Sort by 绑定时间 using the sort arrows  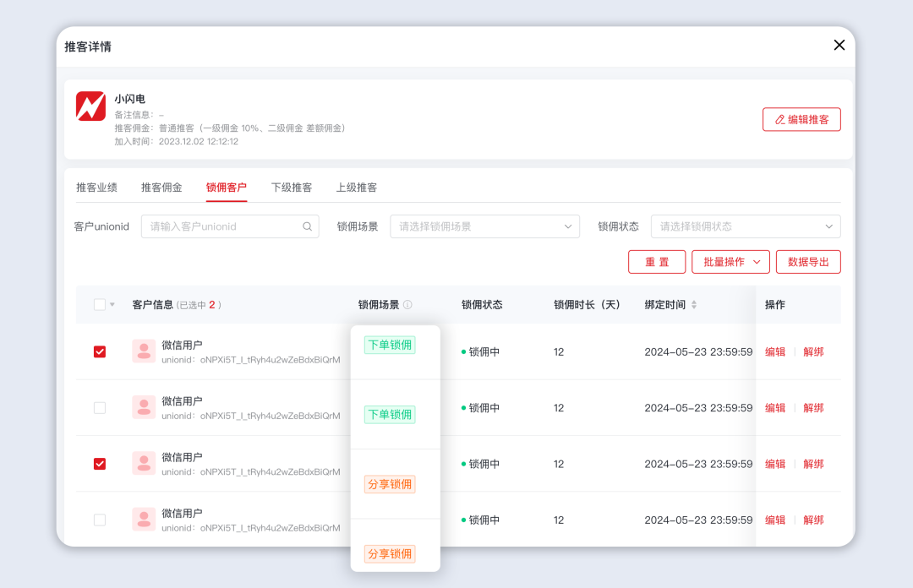(x=694, y=305)
